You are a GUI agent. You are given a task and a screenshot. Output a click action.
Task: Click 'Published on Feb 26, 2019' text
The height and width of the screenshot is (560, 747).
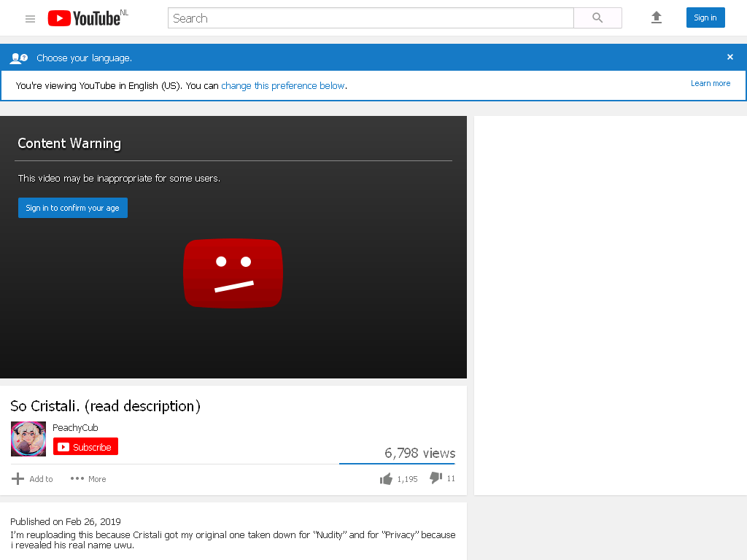pyautogui.click(x=65, y=521)
